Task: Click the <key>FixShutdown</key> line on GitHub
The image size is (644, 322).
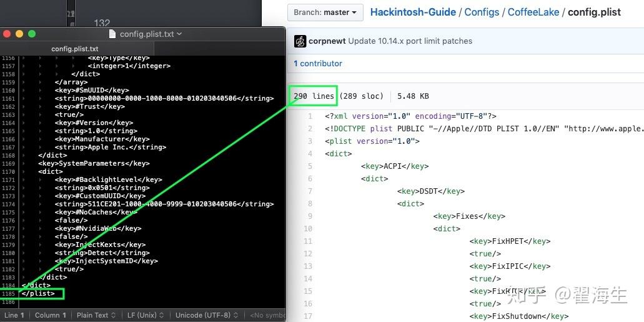Action: point(518,316)
